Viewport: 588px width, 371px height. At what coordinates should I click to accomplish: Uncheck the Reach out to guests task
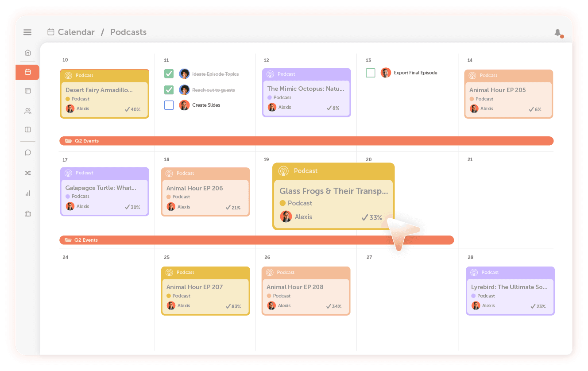pyautogui.click(x=169, y=89)
